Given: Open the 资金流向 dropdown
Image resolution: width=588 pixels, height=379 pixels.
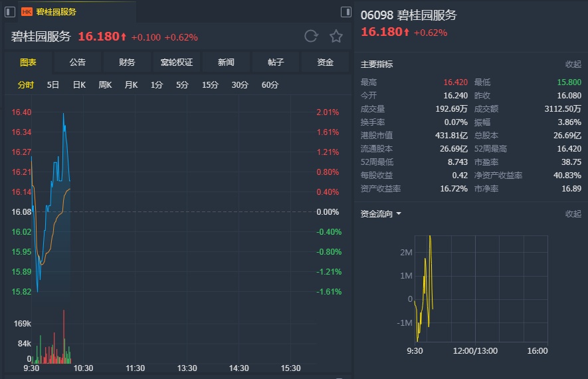Looking at the screenshot, I should [x=381, y=214].
